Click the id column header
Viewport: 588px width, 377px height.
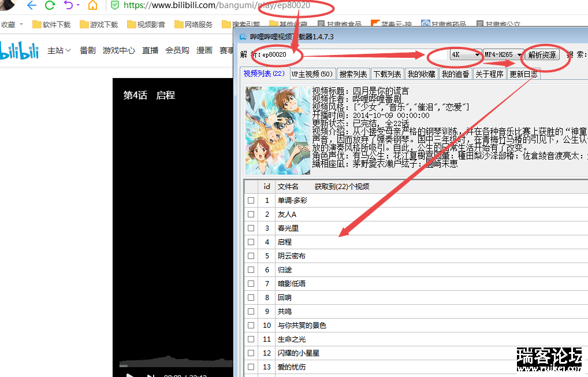[267, 187]
